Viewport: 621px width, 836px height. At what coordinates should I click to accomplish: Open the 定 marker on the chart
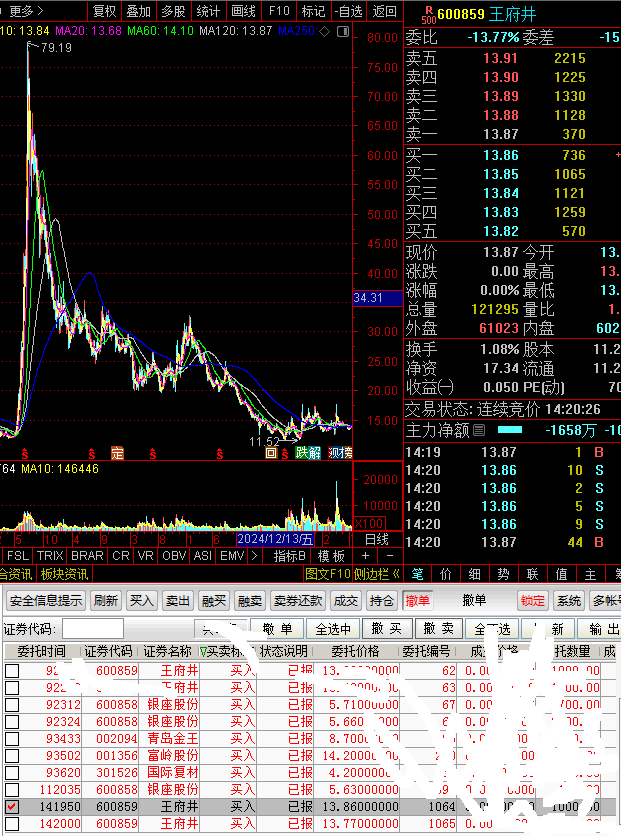pyautogui.click(x=117, y=453)
